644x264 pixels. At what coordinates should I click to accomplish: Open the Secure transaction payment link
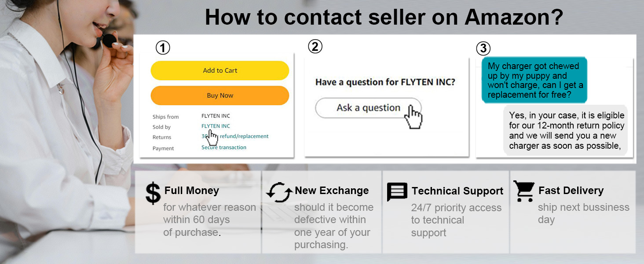[x=224, y=147]
